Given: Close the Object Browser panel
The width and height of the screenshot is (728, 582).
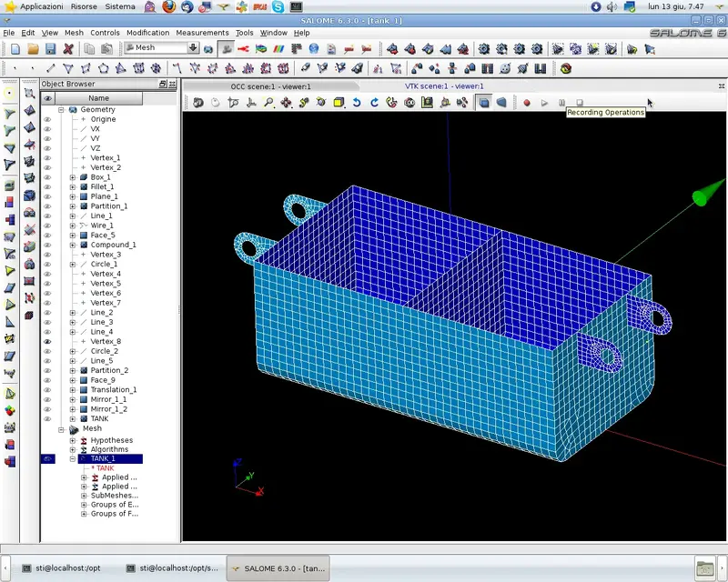Looking at the screenshot, I should 172,84.
